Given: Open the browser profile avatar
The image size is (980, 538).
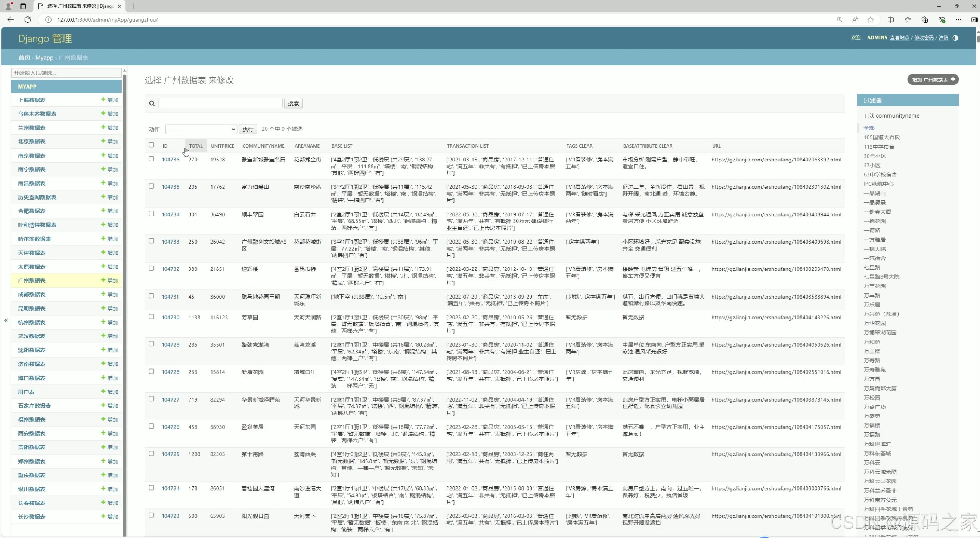Looking at the screenshot, I should tap(8, 6).
